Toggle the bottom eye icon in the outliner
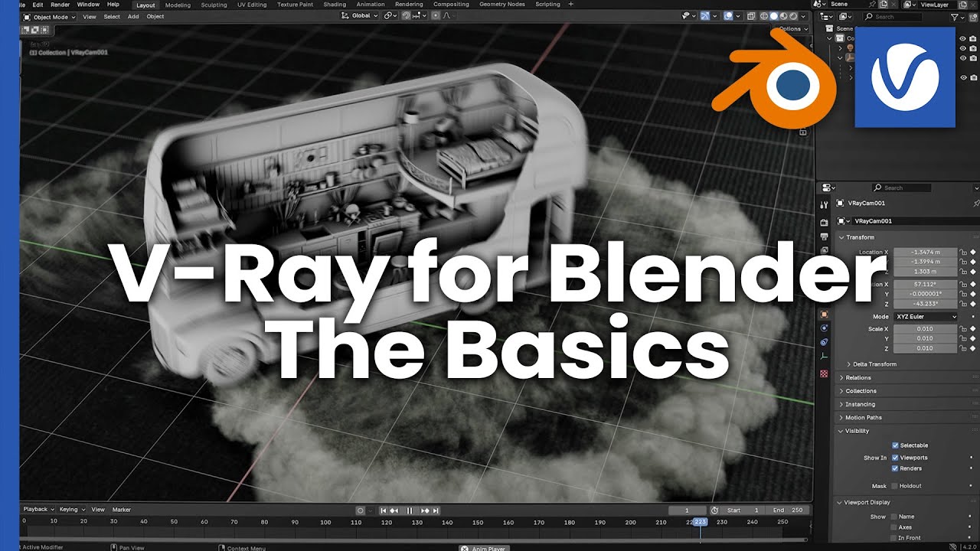Viewport: 980px width, 551px height. point(963,77)
